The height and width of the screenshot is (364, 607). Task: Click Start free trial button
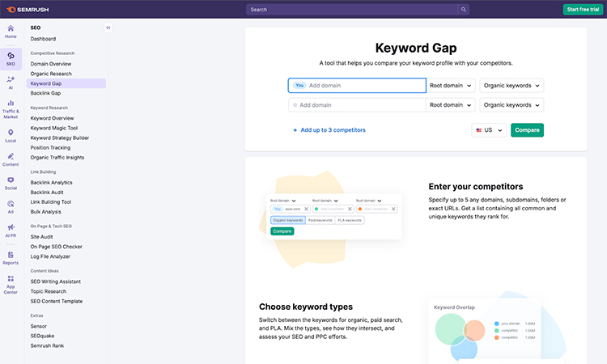583,9
